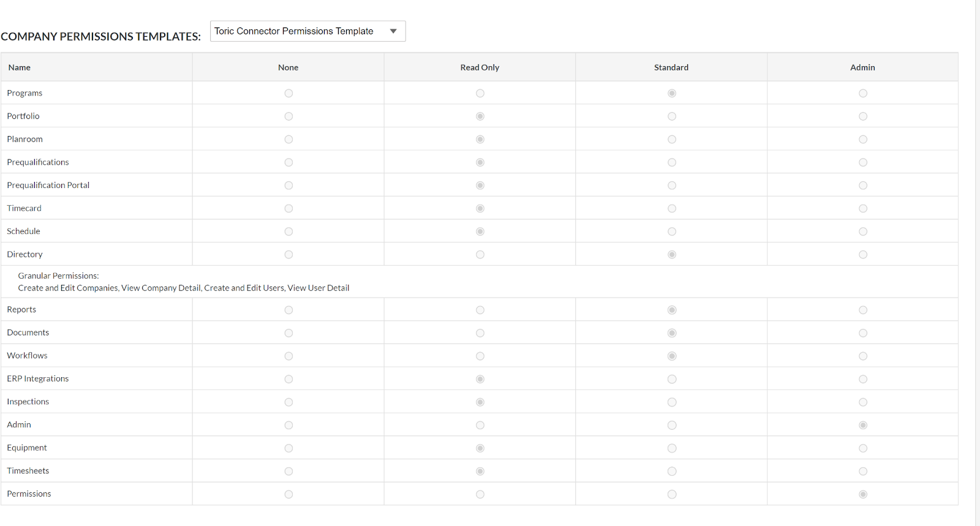
Task: Set Timesheets to None
Action: (288, 471)
